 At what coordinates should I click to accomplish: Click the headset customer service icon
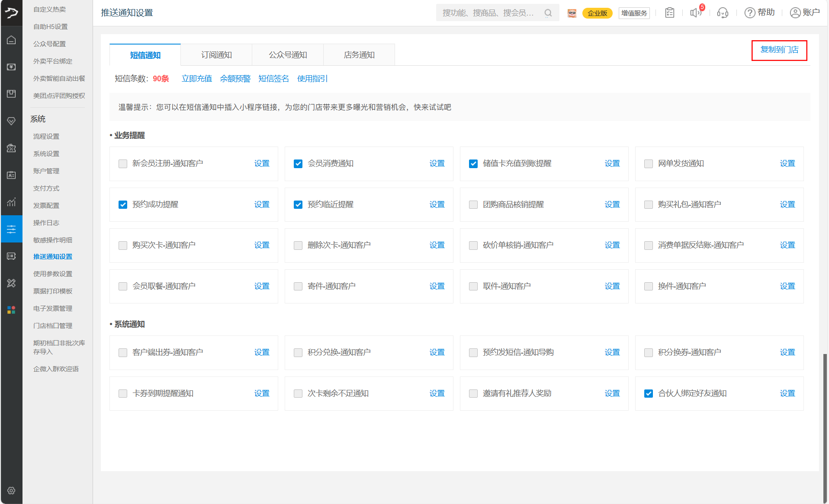tap(723, 13)
